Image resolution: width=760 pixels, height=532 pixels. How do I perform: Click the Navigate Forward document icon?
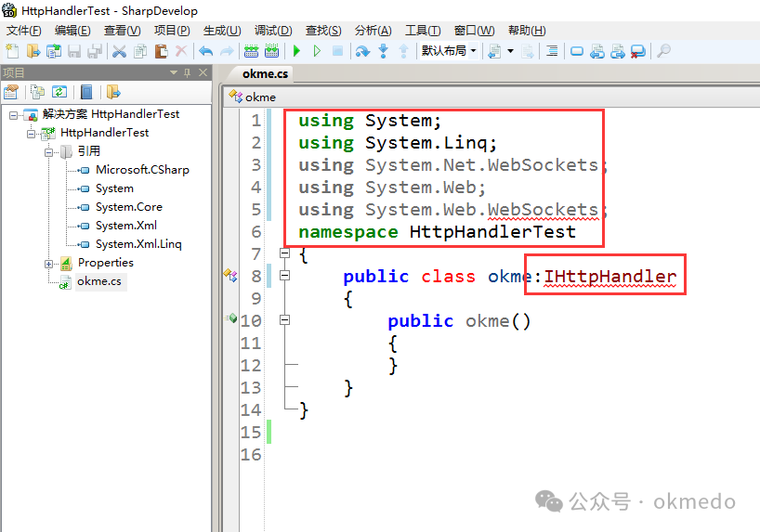(528, 51)
